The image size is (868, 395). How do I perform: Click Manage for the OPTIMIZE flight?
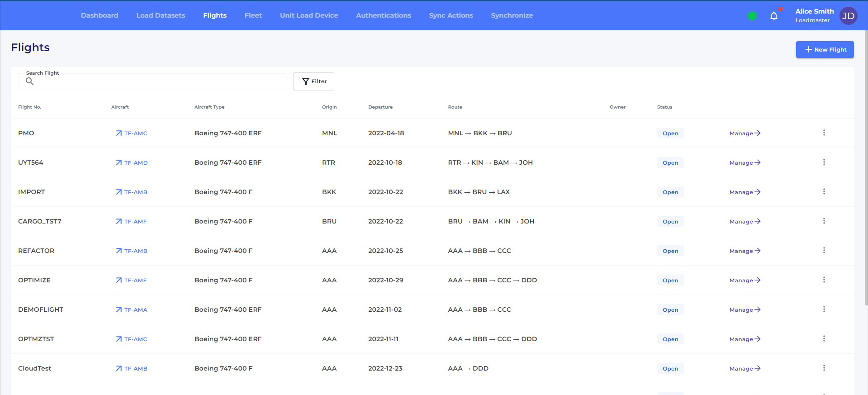point(745,281)
